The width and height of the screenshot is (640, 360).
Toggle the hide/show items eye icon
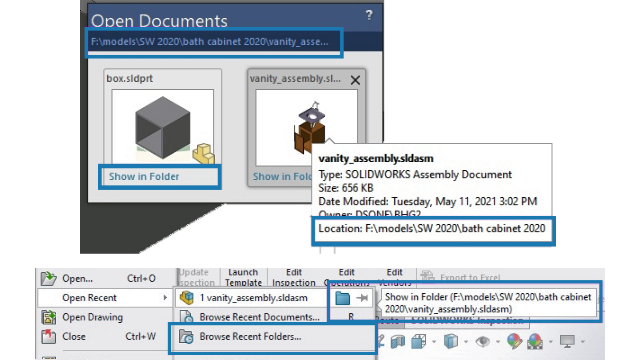click(x=483, y=341)
